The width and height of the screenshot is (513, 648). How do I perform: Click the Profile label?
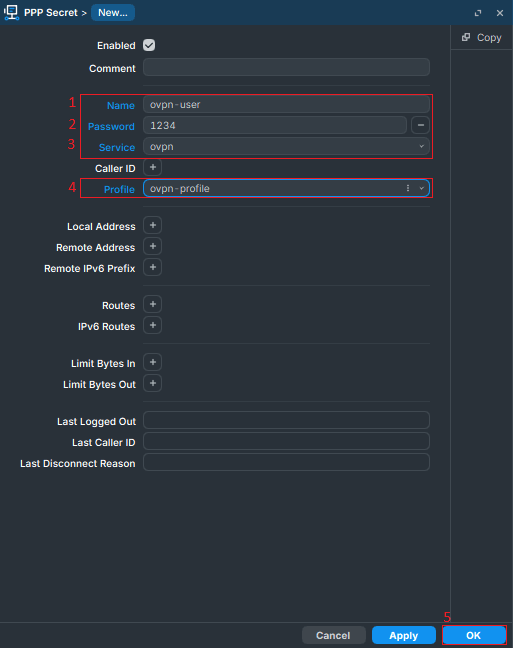point(119,189)
